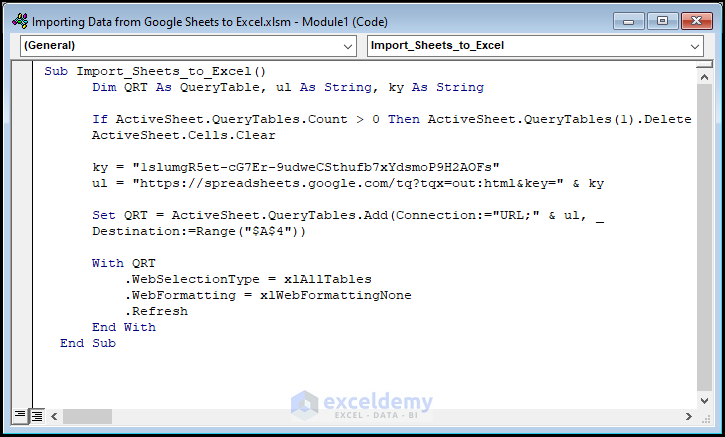
Task: Click the ky string assignment line
Action: [295, 167]
